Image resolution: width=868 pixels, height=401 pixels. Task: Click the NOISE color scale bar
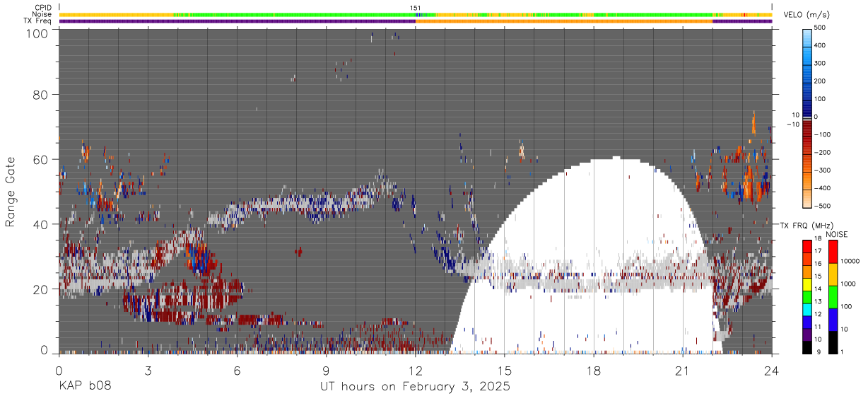833,296
